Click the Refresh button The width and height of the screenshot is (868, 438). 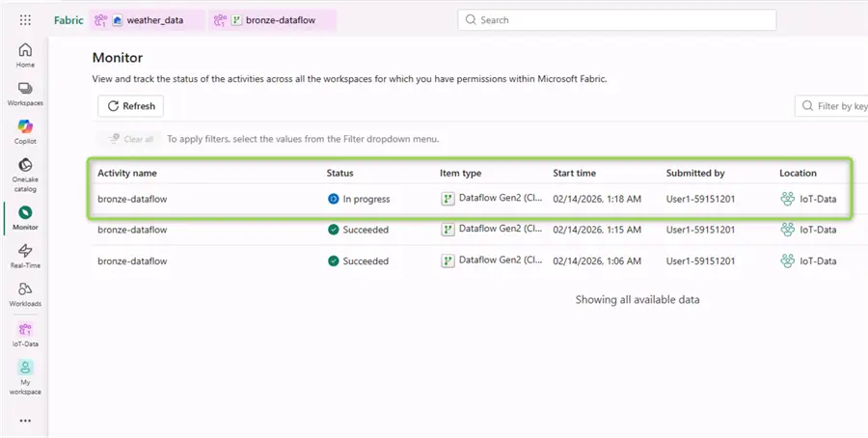coord(130,106)
